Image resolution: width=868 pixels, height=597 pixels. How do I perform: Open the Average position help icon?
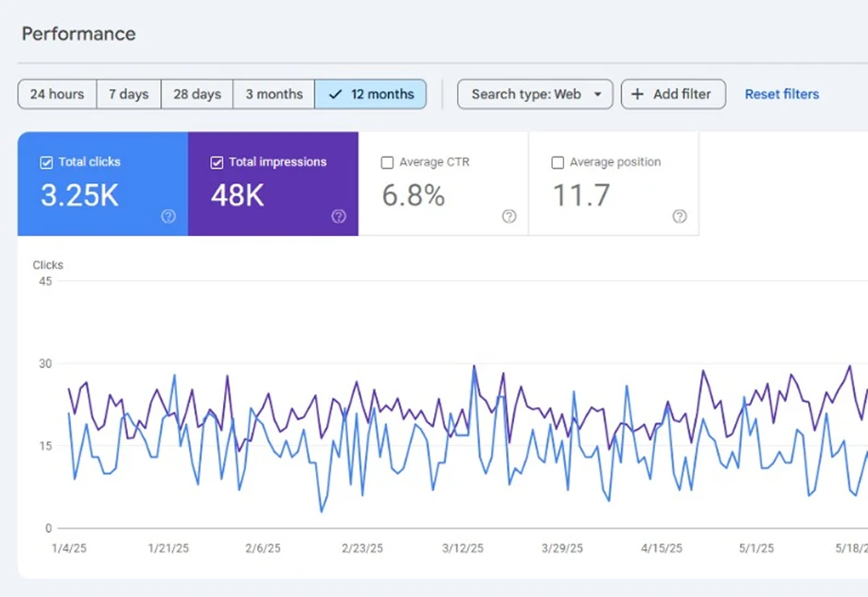[x=680, y=217]
